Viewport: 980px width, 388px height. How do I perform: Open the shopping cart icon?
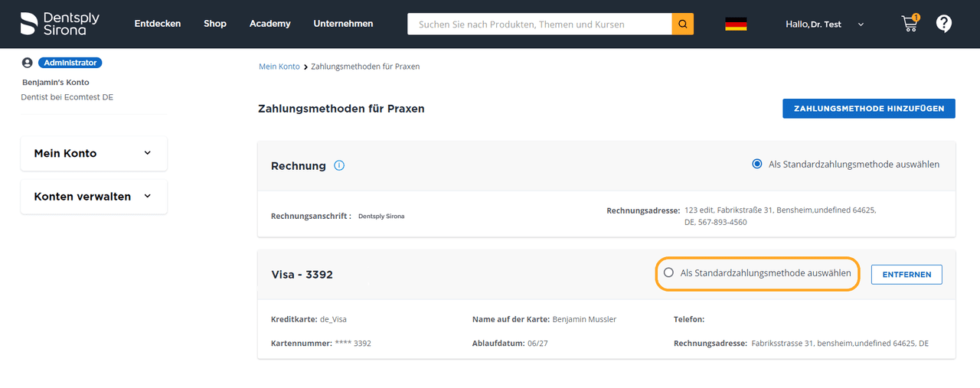pyautogui.click(x=910, y=24)
